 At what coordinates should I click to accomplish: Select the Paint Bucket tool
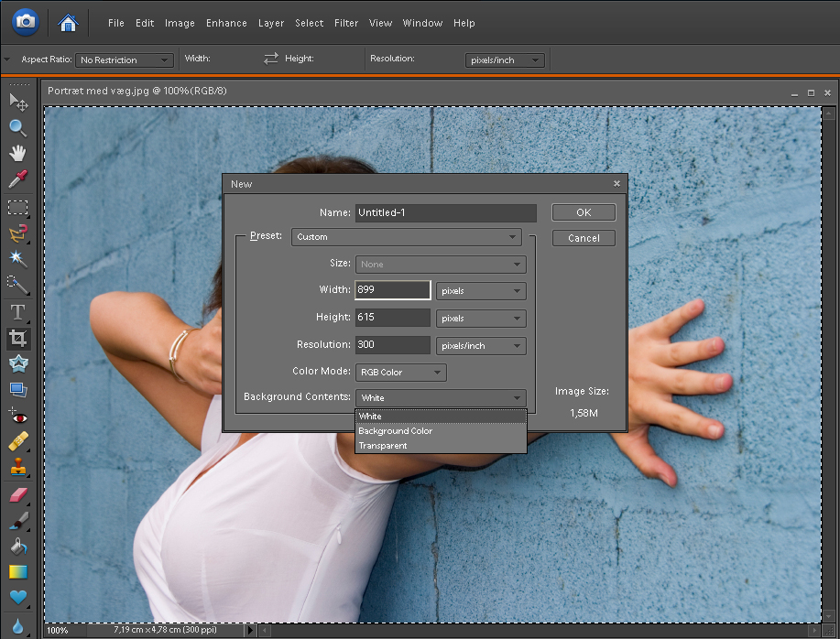point(17,547)
